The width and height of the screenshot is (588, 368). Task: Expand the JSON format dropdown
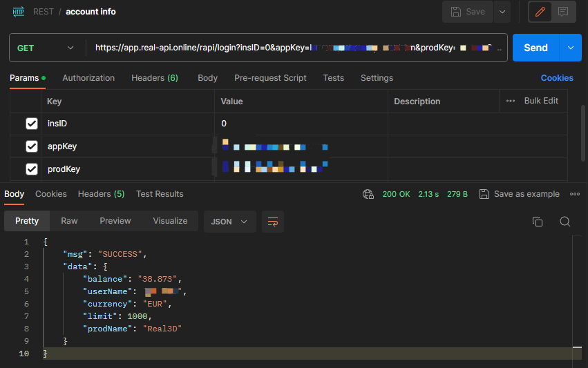pos(229,222)
